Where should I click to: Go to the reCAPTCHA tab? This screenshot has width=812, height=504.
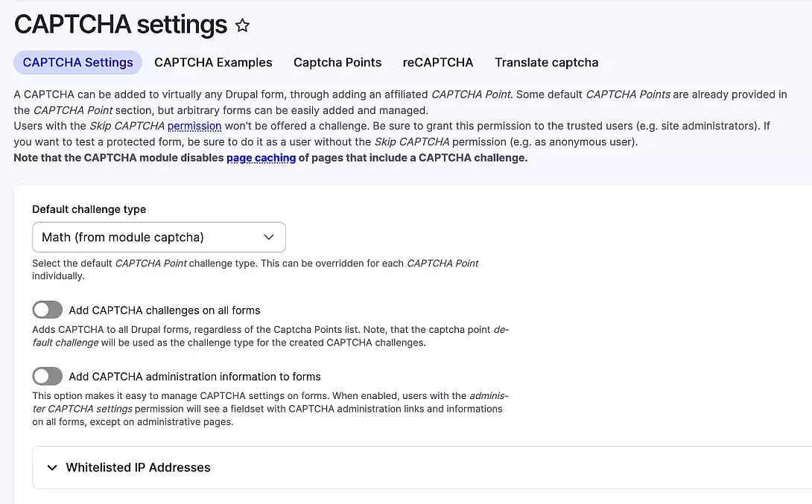(x=438, y=63)
